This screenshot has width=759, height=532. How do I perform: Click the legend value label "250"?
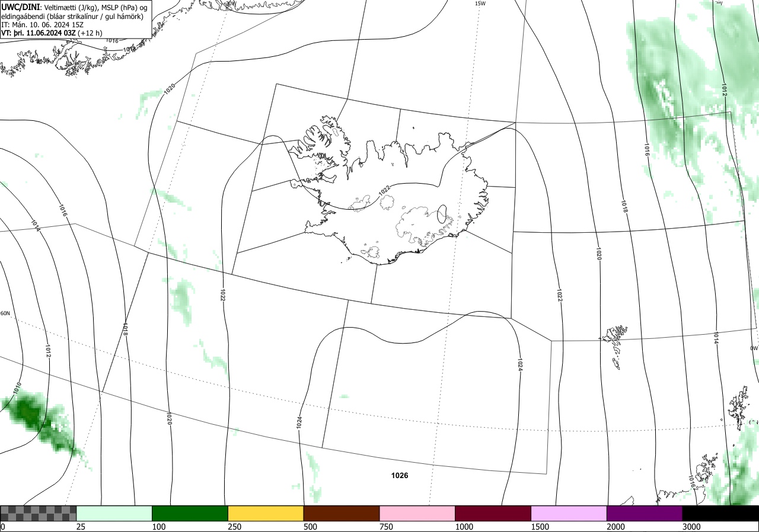pyautogui.click(x=235, y=527)
